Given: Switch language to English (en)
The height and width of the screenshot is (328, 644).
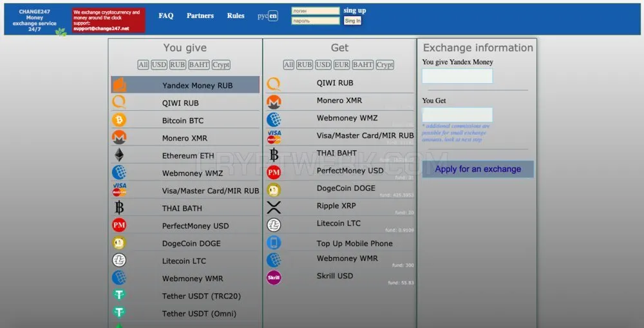Looking at the screenshot, I should click(x=273, y=16).
